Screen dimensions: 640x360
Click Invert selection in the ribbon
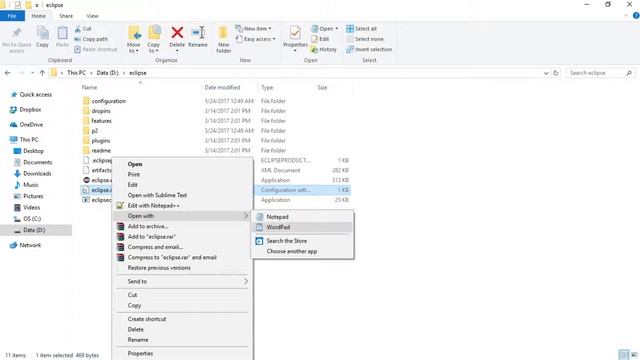(x=369, y=49)
